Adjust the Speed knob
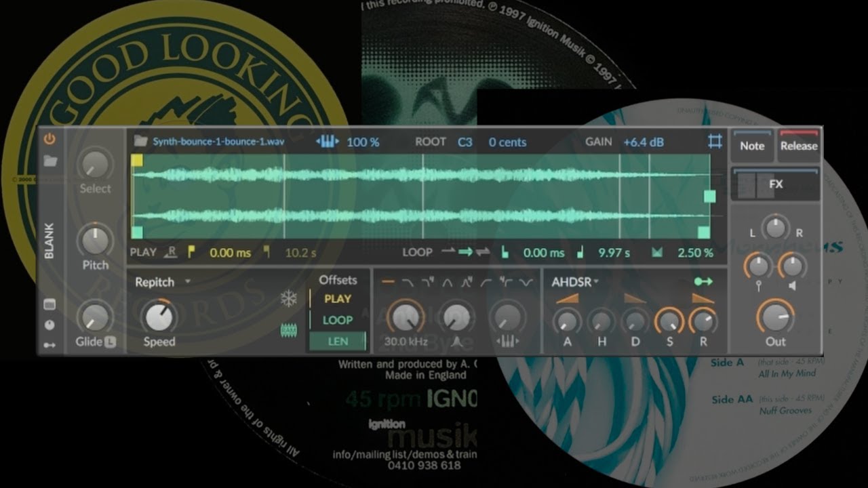868x488 pixels. point(160,317)
